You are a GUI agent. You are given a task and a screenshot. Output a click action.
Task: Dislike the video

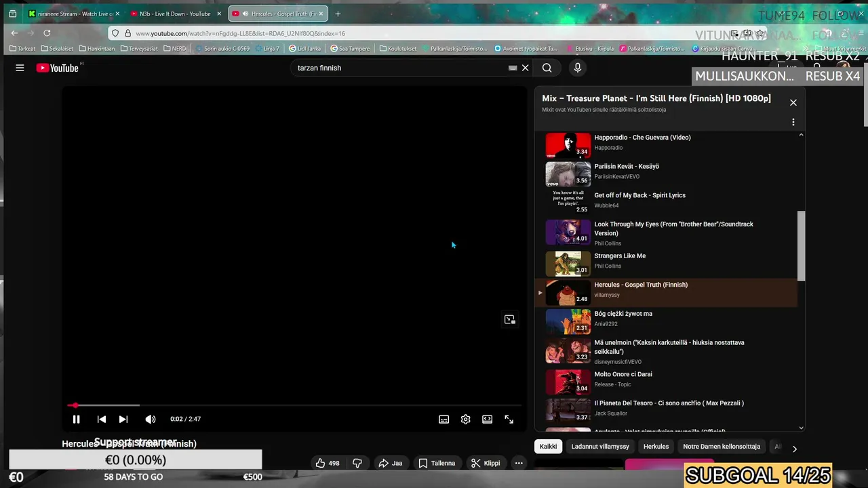tap(357, 463)
